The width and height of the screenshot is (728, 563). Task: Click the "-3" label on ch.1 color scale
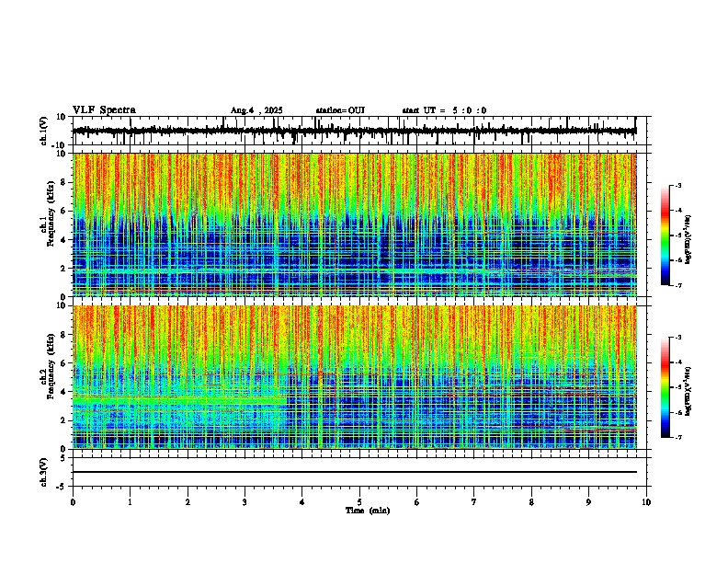pos(677,185)
